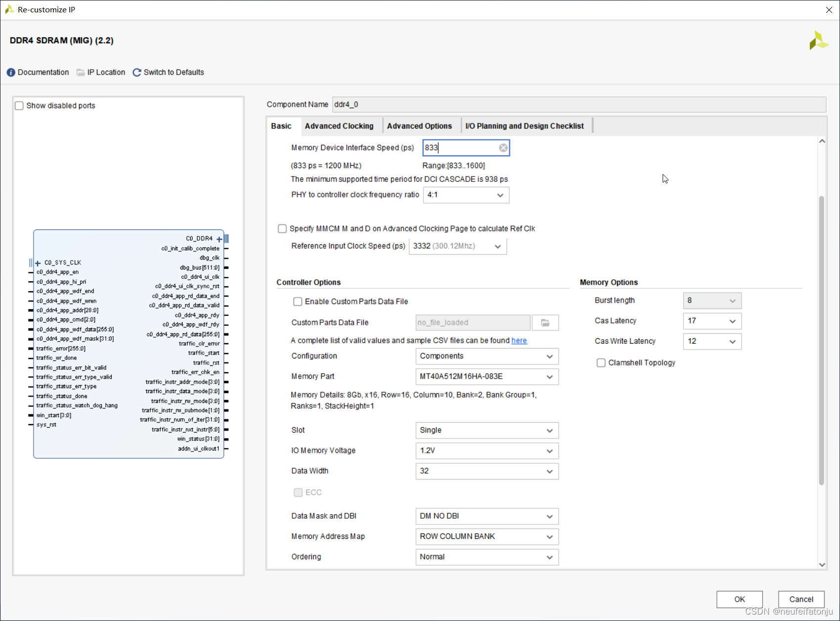The width and height of the screenshot is (840, 621).
Task: Open Reference Input Clock Speed dropdown
Action: click(458, 246)
